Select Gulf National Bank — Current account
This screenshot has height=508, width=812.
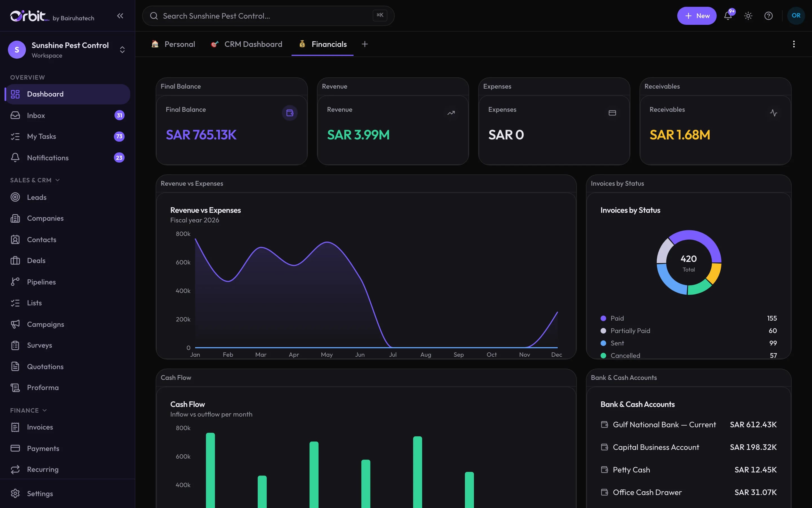[x=689, y=425]
